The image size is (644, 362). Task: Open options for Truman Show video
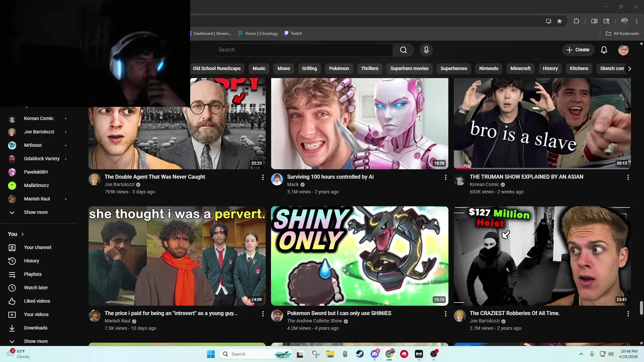(628, 177)
